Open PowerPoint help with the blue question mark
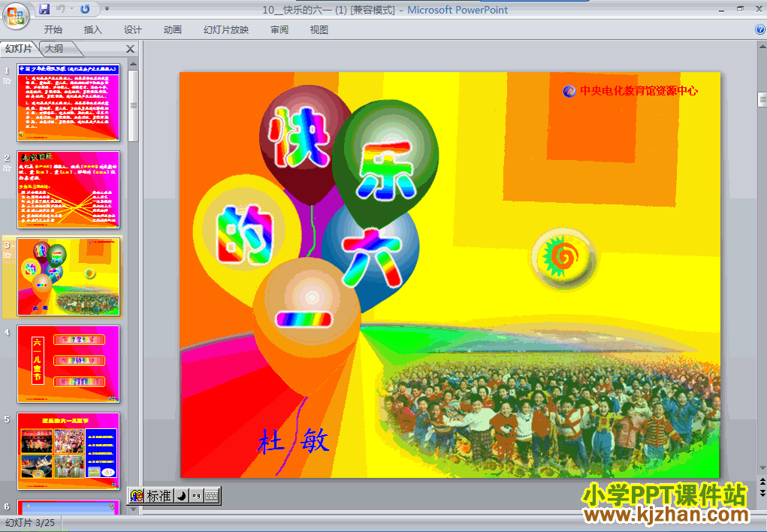 pos(760,29)
